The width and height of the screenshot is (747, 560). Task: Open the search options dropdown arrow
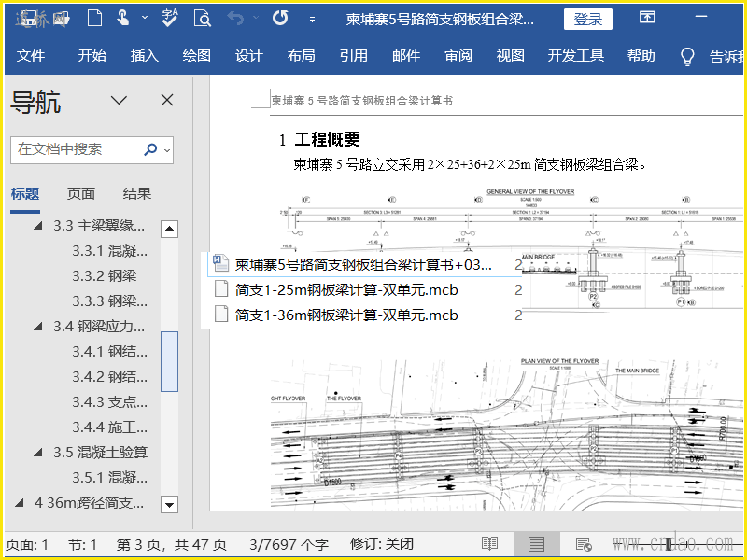(x=167, y=150)
